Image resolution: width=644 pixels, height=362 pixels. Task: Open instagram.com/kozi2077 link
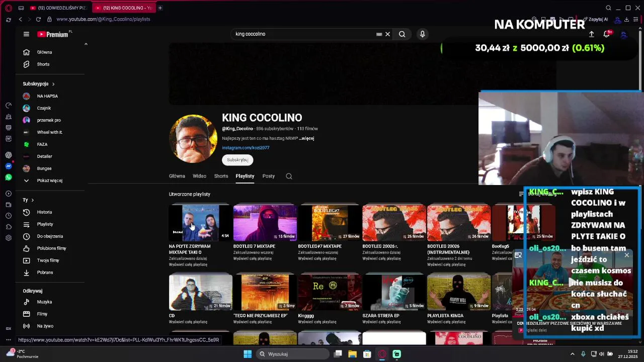point(246,148)
